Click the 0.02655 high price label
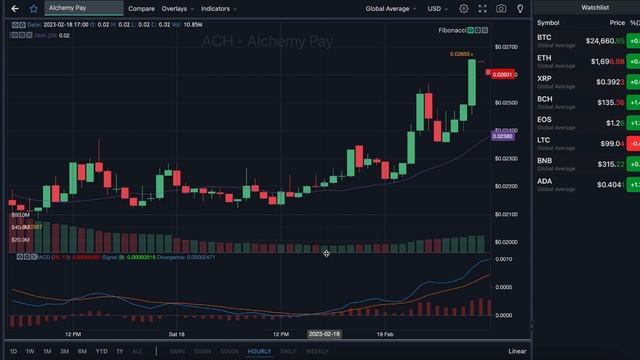 point(461,54)
